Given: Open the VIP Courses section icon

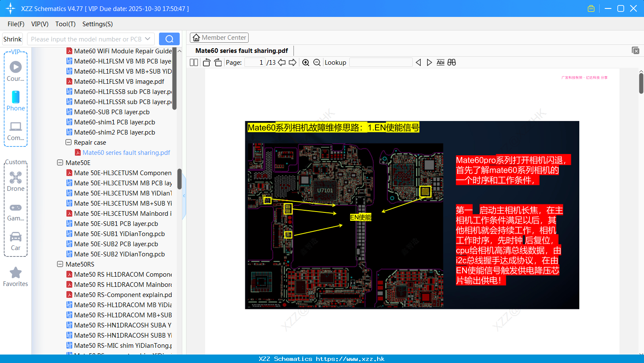Looking at the screenshot, I should click(x=16, y=67).
